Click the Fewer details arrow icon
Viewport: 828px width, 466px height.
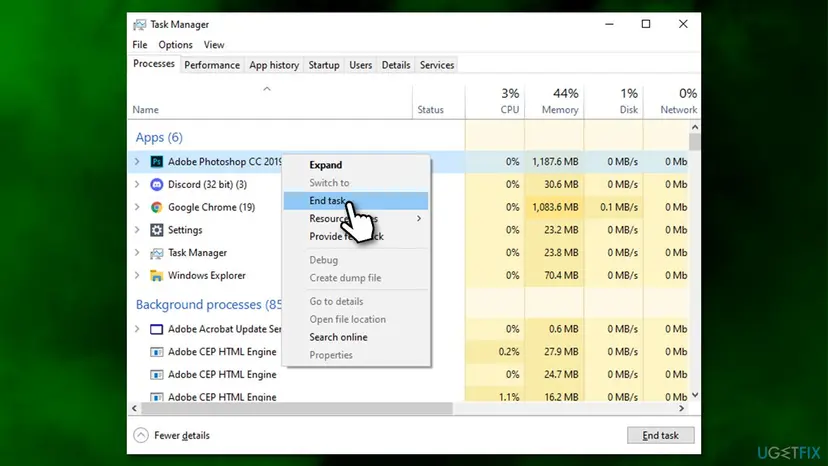141,435
